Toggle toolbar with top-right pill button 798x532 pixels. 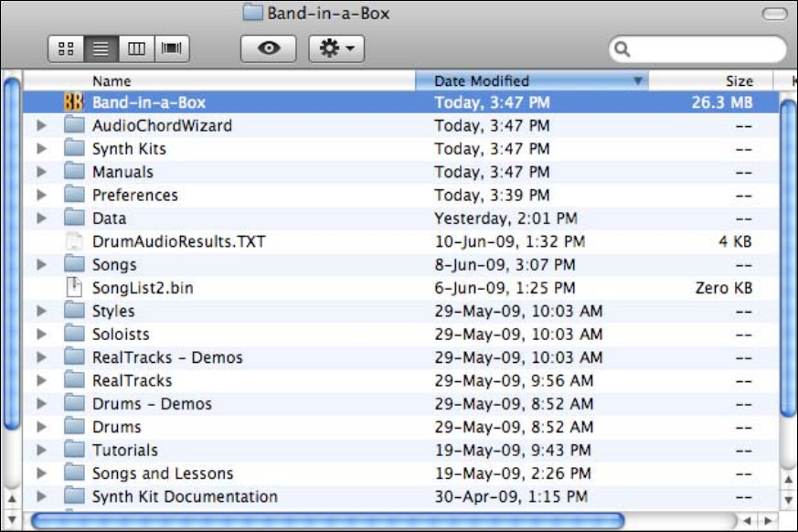[x=773, y=13]
